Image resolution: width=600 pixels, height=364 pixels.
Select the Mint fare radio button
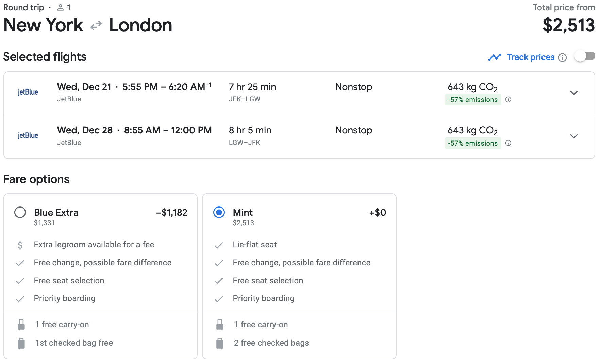click(219, 212)
